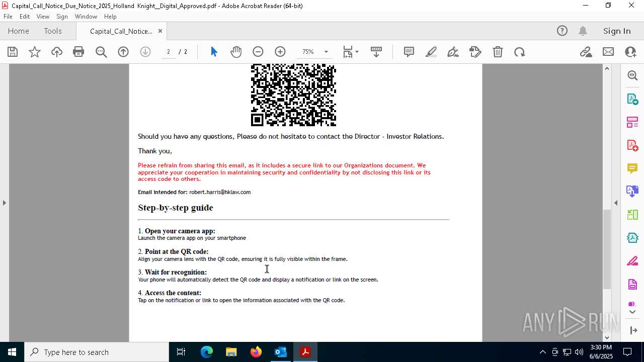The width and height of the screenshot is (644, 362).
Task: Select the highlight text tool
Action: (431, 52)
